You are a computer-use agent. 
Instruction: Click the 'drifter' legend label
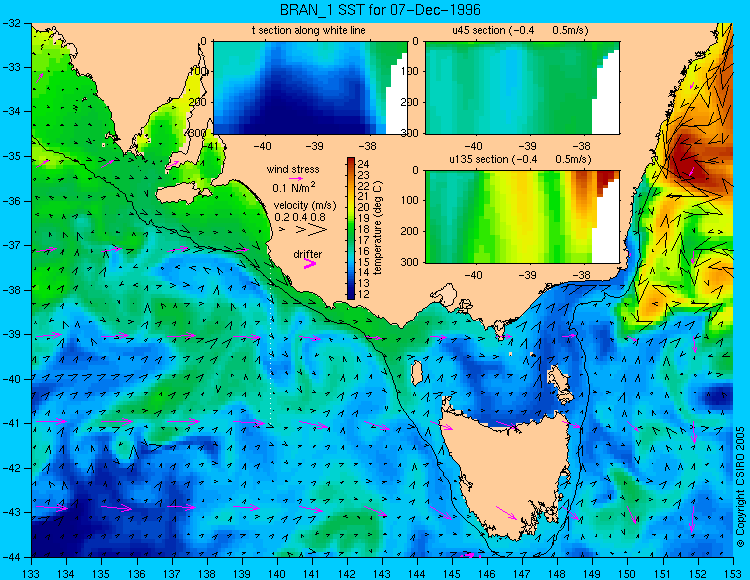click(x=308, y=254)
